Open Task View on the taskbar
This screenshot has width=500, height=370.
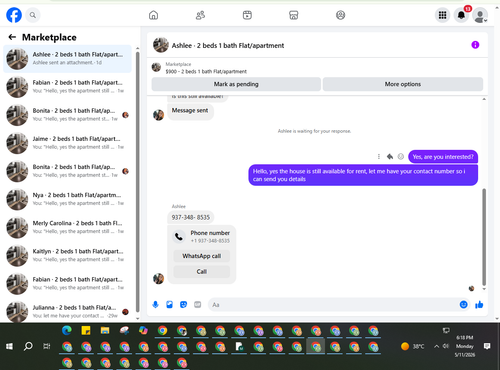point(47,346)
